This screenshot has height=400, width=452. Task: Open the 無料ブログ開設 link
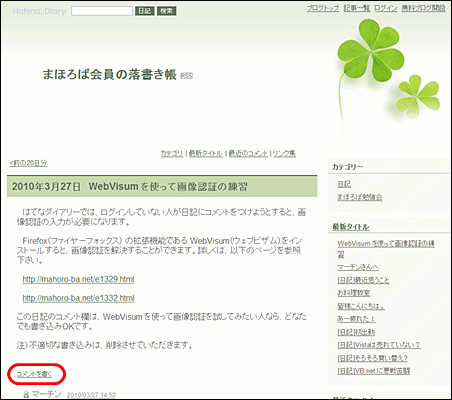(423, 8)
